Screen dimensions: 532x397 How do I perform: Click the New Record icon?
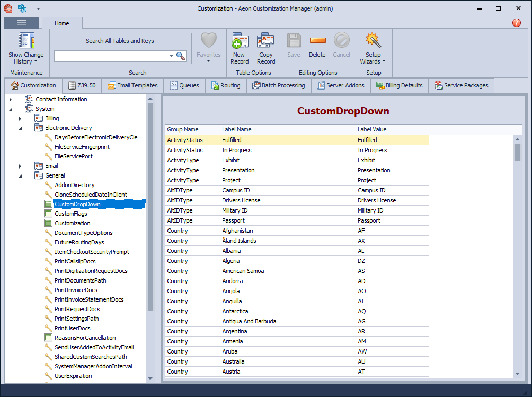click(x=240, y=41)
